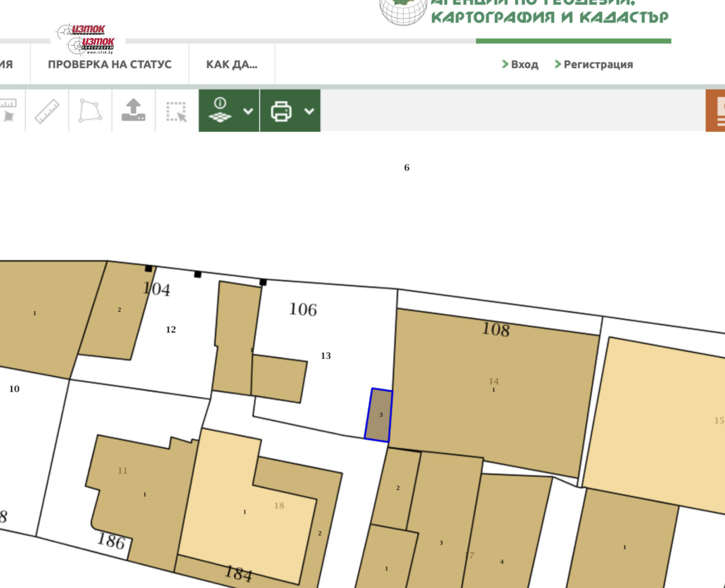
Task: Select the blue-outlined building 3
Action: tap(379, 415)
